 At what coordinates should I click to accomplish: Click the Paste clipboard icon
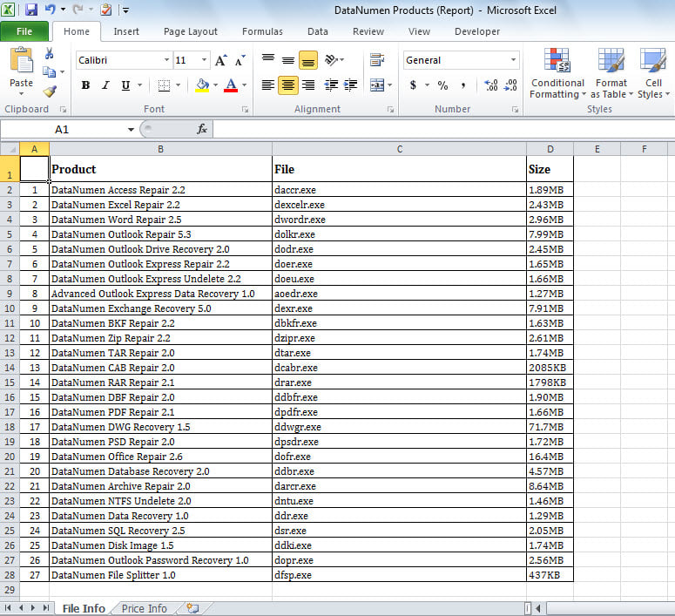point(21,60)
